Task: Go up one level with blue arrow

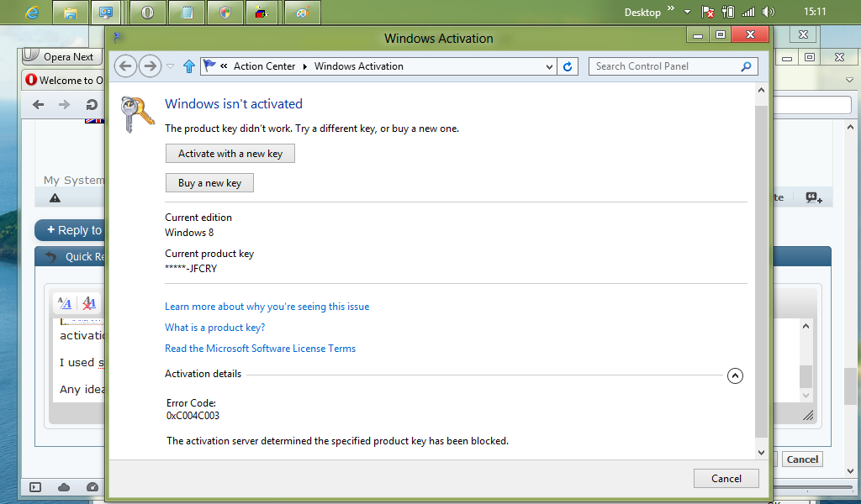Action: click(189, 66)
